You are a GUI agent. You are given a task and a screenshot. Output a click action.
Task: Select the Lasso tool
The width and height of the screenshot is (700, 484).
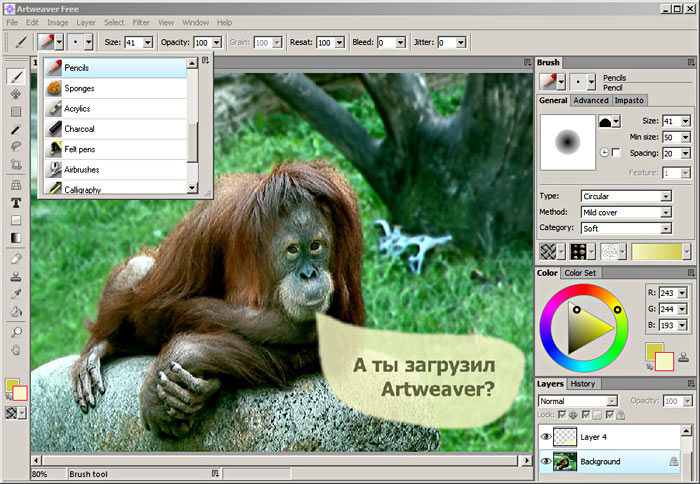pyautogui.click(x=16, y=146)
